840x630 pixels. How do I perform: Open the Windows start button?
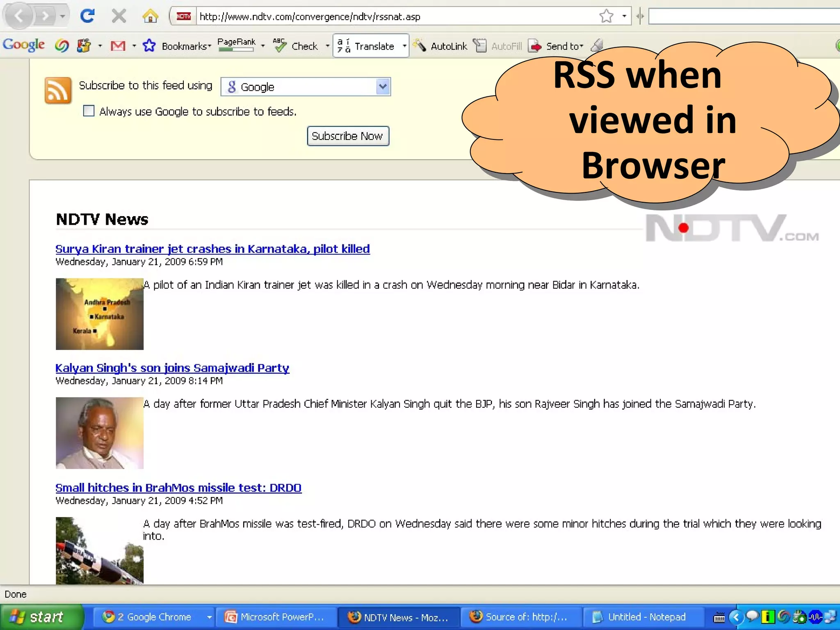[x=41, y=617]
